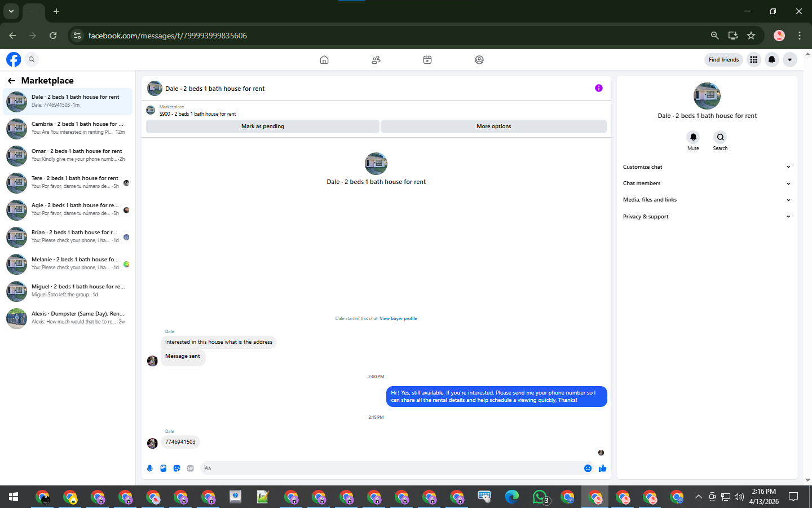The image size is (812, 508).
Task: Open conversation information purple icon
Action: [599, 88]
